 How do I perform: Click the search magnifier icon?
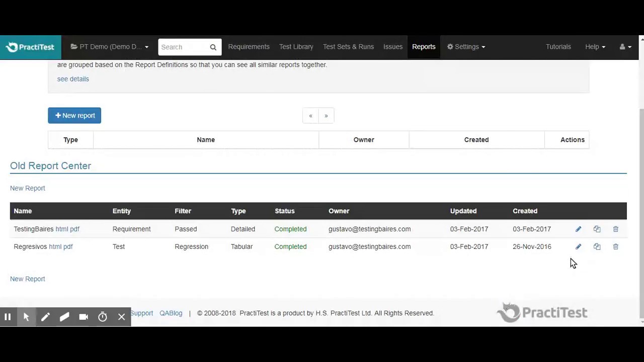(x=213, y=47)
